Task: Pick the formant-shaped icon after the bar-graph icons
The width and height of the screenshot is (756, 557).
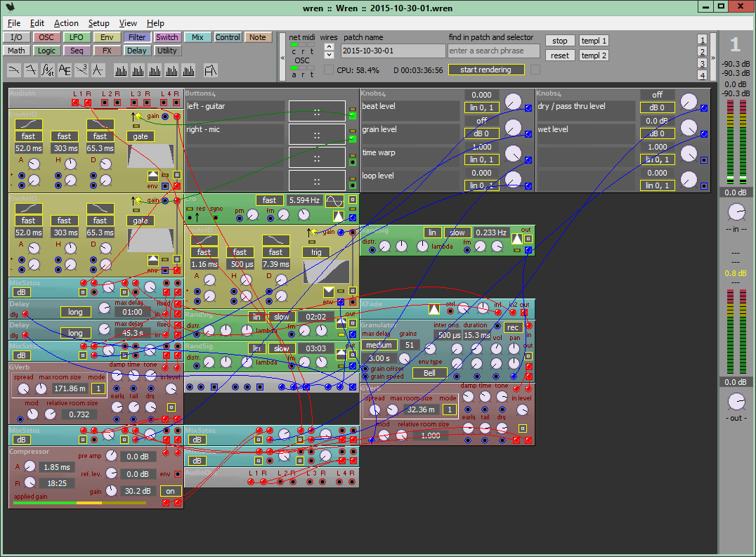Action: pos(211,70)
